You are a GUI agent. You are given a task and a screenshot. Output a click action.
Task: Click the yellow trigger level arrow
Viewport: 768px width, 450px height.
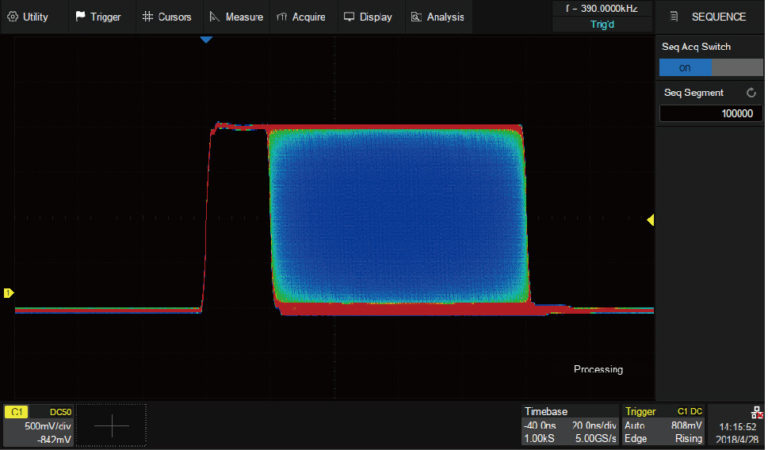(x=650, y=220)
